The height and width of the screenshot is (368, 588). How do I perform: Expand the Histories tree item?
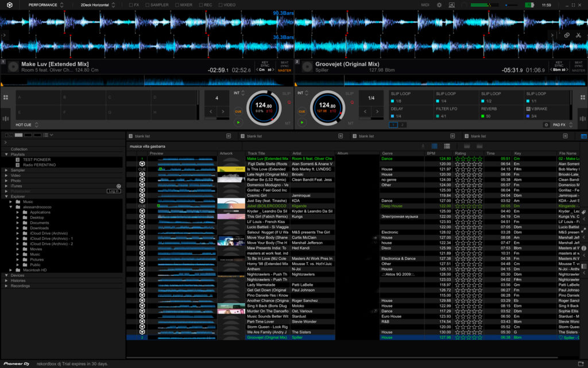point(7,281)
